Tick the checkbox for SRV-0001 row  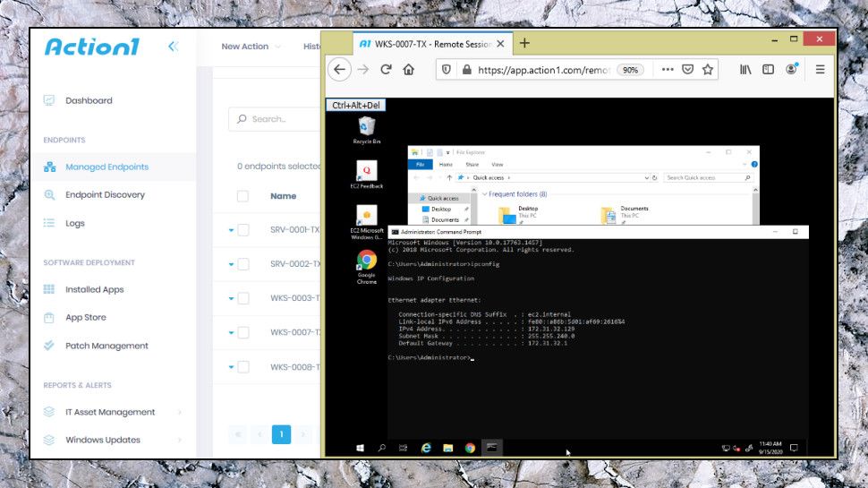[243, 230]
